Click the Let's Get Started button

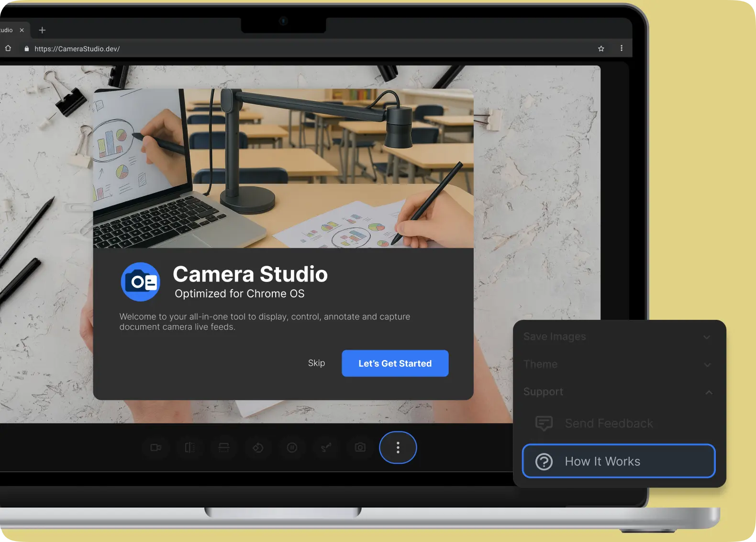coord(395,363)
